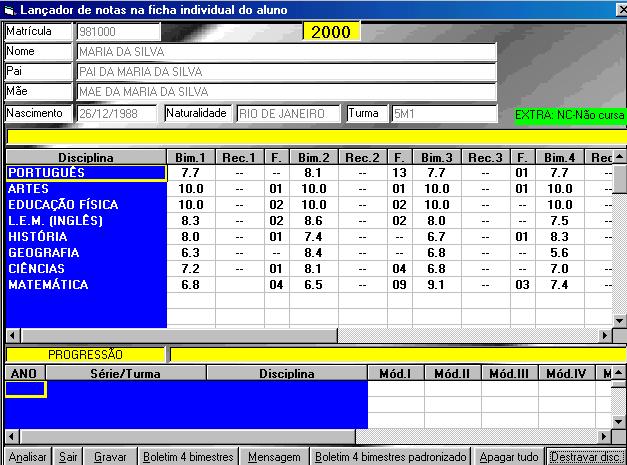Click the up arrow of the grades grid scrollbar
627x465 pixels.
tap(619, 157)
